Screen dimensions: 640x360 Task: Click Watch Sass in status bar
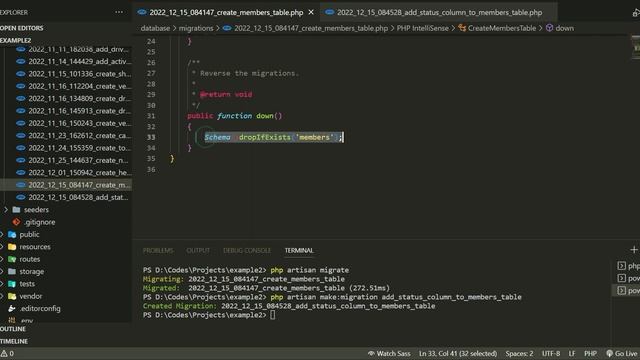point(389,353)
